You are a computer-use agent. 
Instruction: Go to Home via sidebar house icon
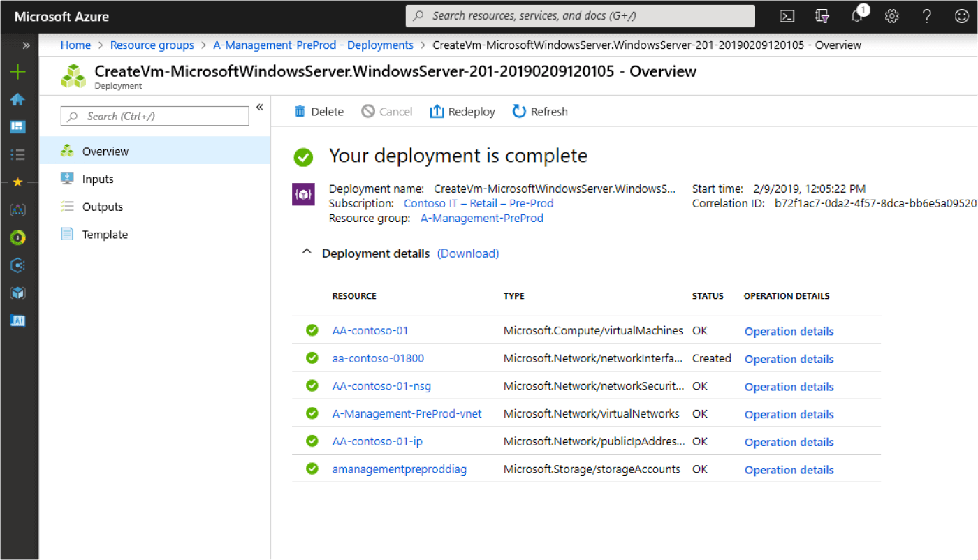coord(17,99)
